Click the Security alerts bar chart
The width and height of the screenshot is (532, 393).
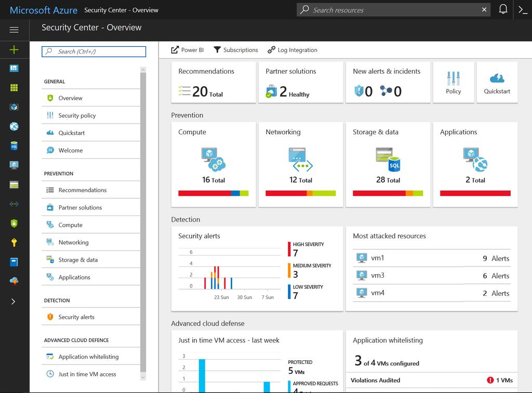pos(229,273)
